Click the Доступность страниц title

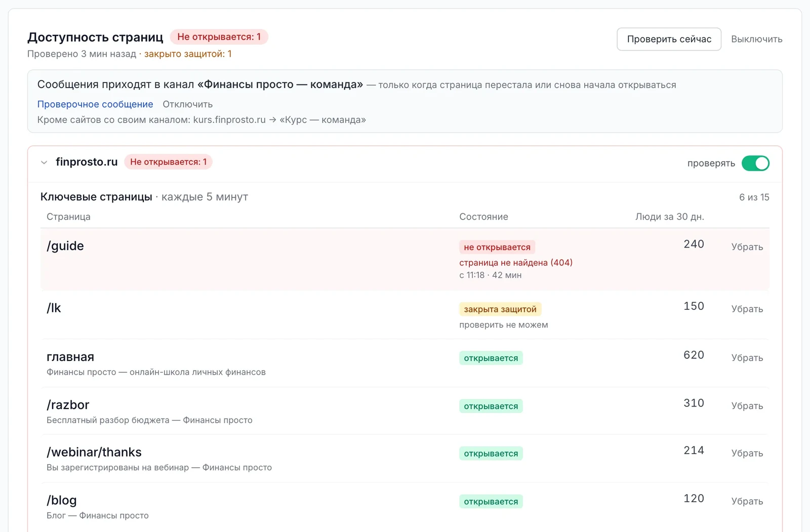95,37
